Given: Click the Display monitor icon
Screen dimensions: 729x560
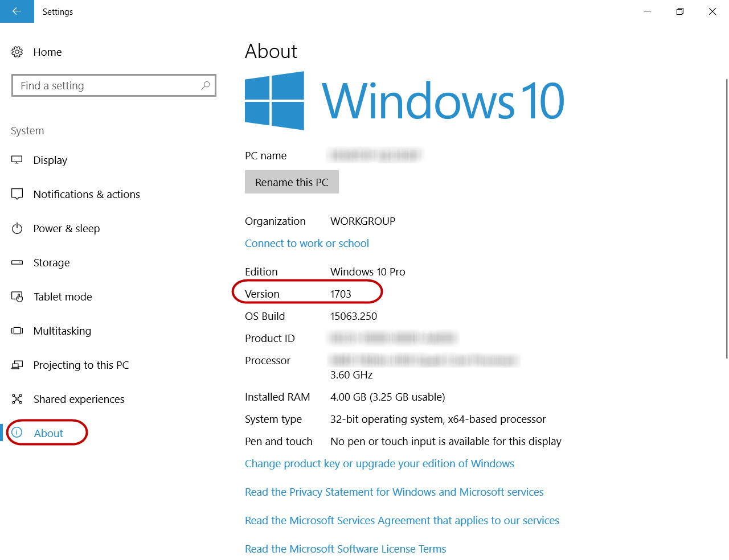Looking at the screenshot, I should coord(17,160).
